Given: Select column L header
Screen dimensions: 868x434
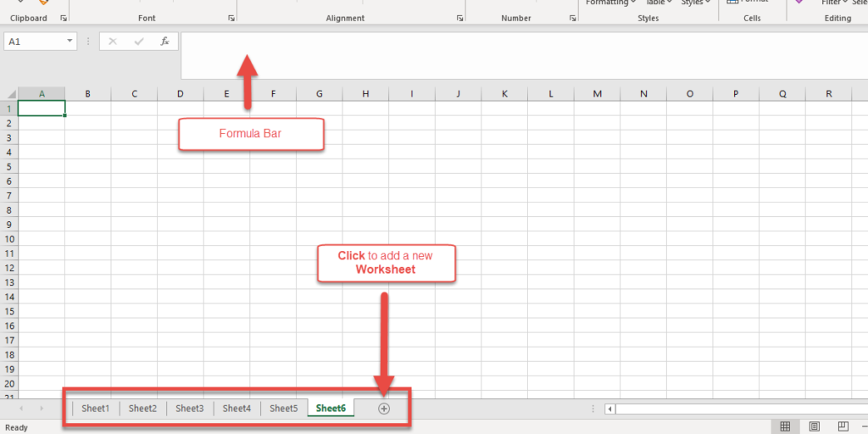Looking at the screenshot, I should [x=551, y=94].
